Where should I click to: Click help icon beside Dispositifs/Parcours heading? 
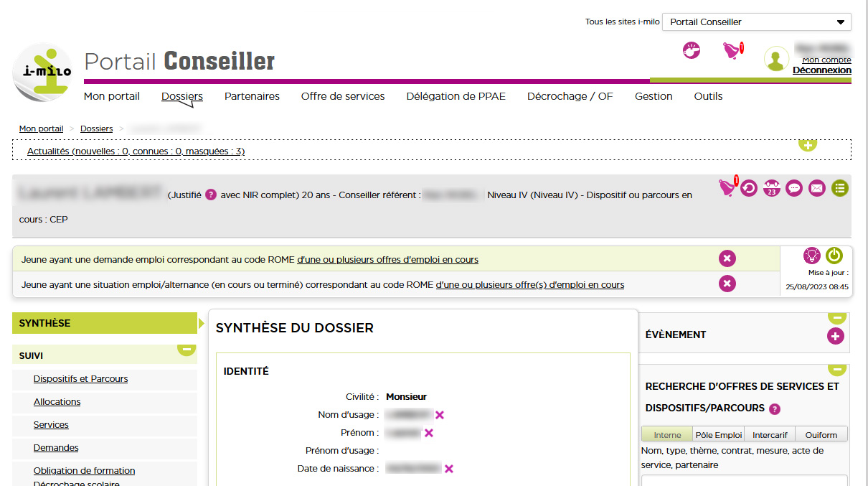(775, 409)
